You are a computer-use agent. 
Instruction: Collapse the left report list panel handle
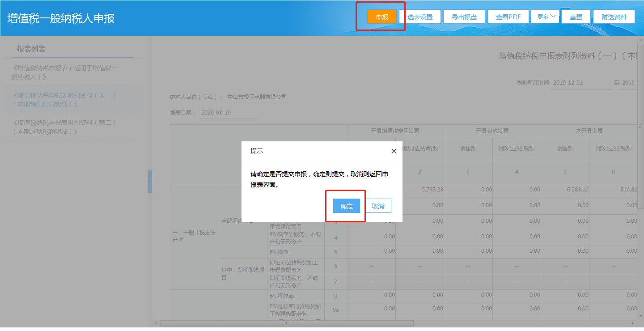pos(150,181)
